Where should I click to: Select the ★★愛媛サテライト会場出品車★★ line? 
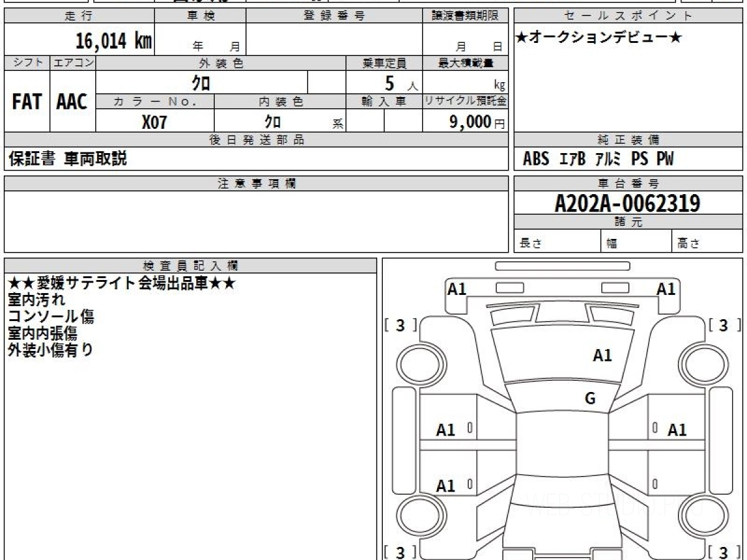point(122,284)
